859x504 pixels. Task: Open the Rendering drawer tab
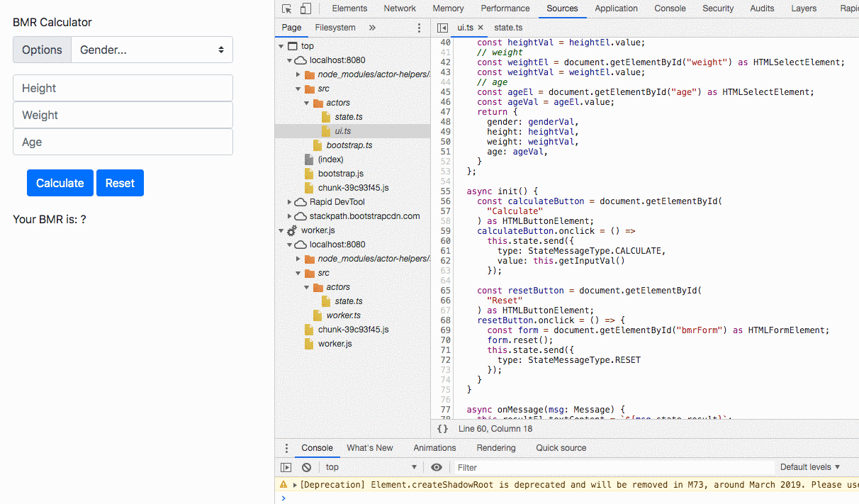(x=496, y=448)
